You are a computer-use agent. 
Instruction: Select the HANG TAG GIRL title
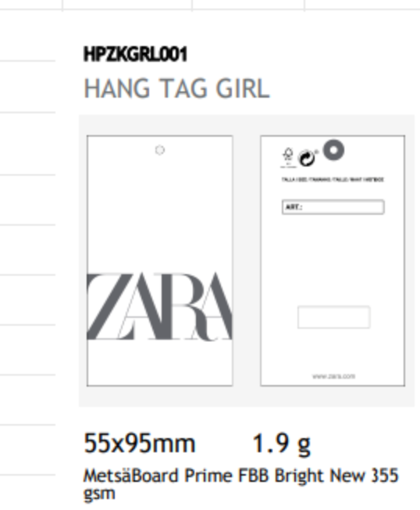pos(177,88)
